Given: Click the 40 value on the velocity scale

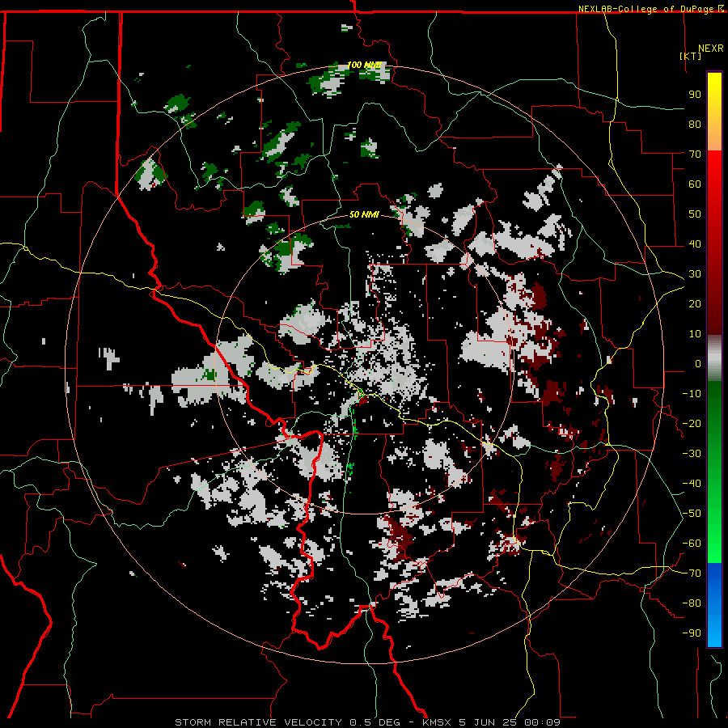Looking at the screenshot, I should (695, 243).
